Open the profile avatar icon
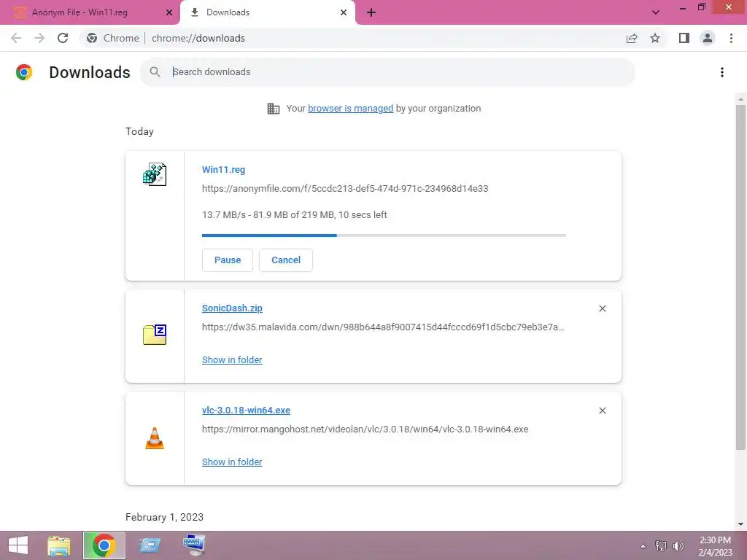 click(x=708, y=38)
